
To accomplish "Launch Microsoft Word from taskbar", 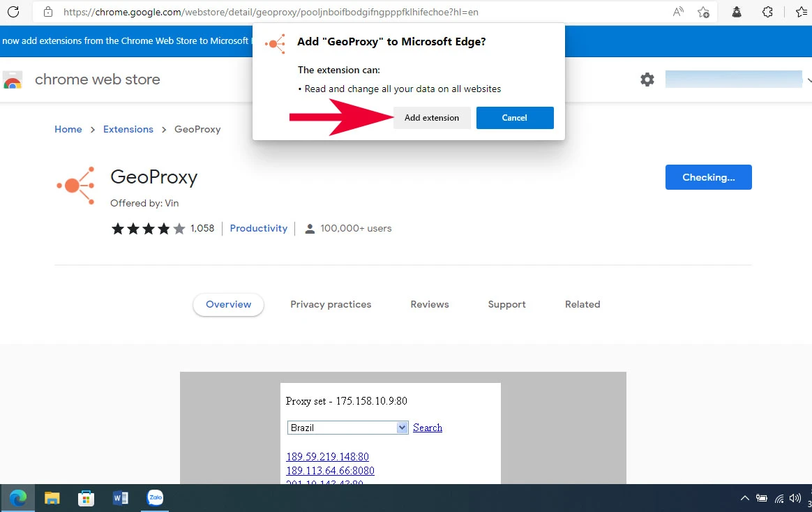I will (x=121, y=498).
